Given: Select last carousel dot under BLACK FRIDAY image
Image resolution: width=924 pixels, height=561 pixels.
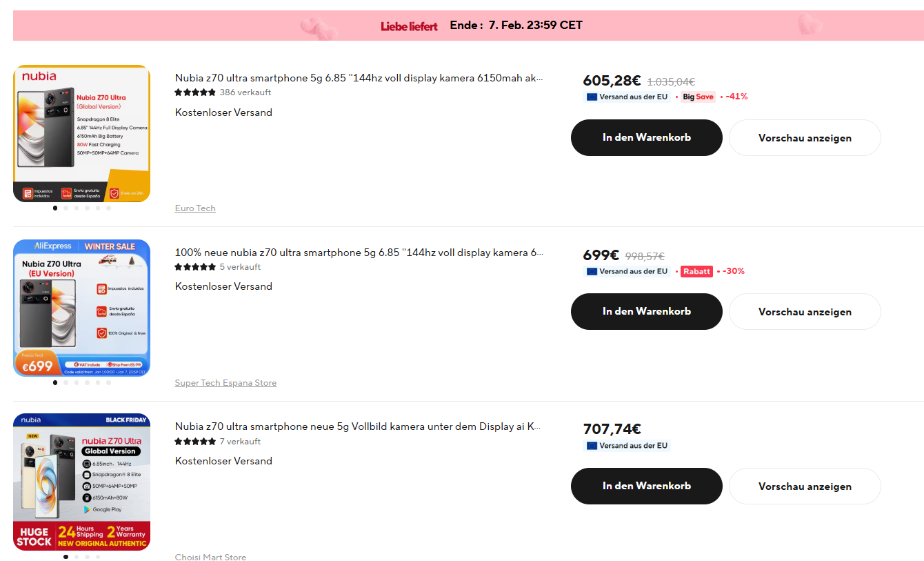Looking at the screenshot, I should click(x=98, y=556).
